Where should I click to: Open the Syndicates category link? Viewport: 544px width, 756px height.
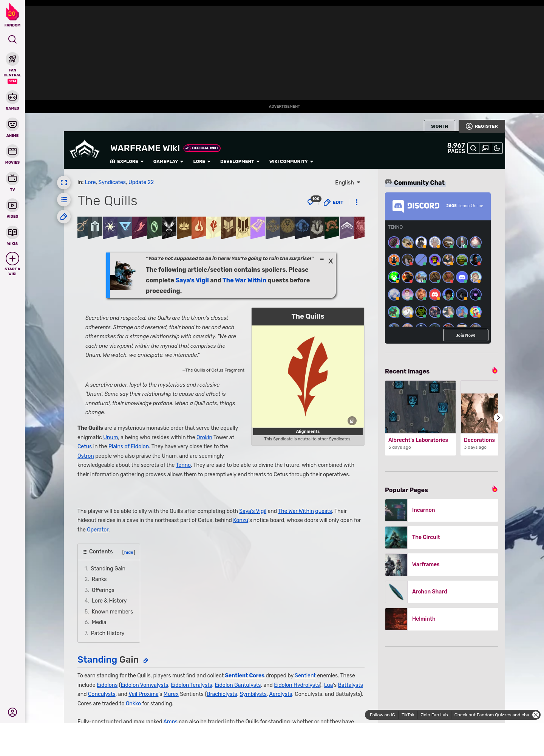(112, 182)
